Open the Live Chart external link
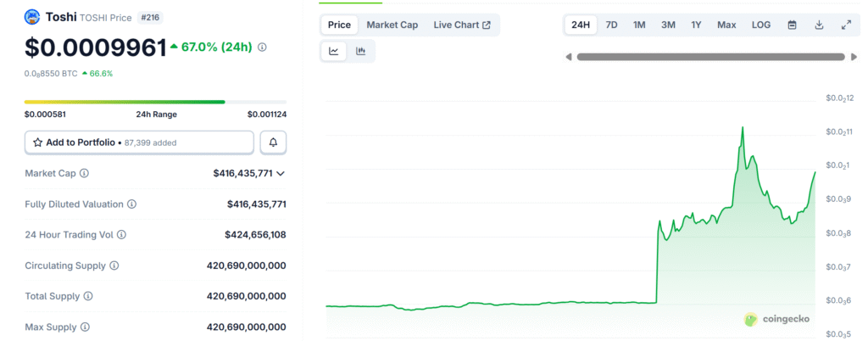Image resolution: width=868 pixels, height=341 pixels. [x=462, y=25]
